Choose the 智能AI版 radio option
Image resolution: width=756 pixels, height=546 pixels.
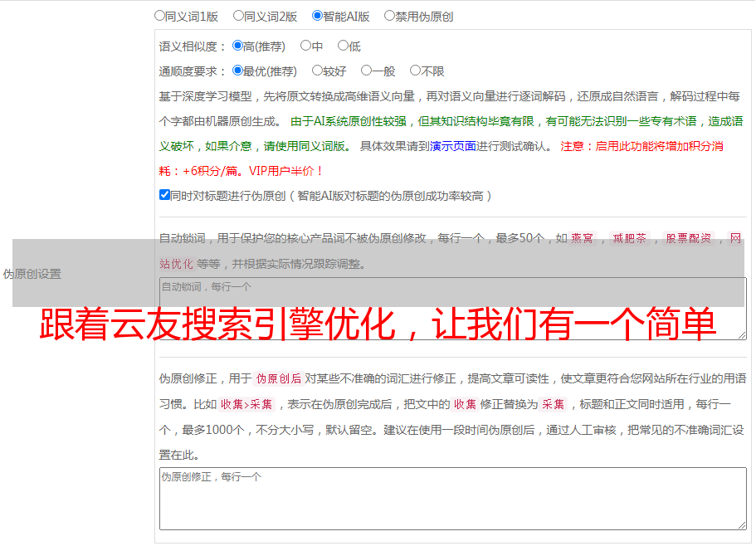(x=317, y=16)
